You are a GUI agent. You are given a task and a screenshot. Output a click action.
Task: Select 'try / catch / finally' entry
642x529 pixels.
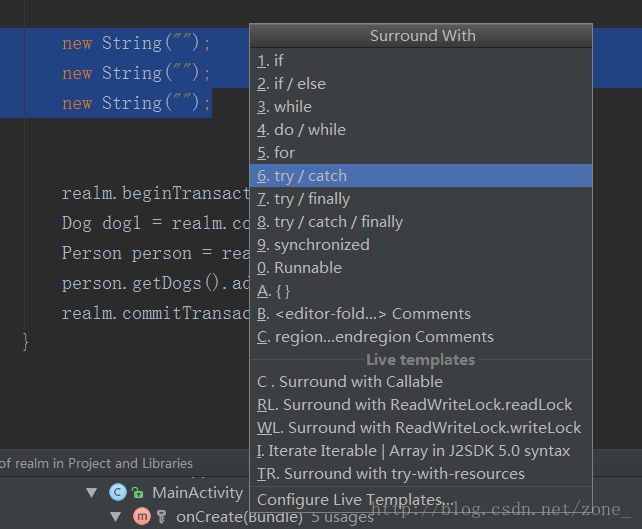point(421,222)
